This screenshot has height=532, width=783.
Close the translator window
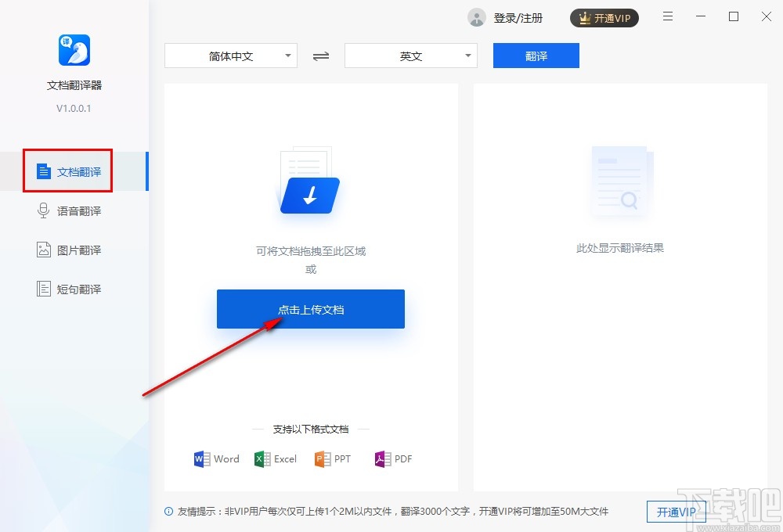pyautogui.click(x=767, y=16)
